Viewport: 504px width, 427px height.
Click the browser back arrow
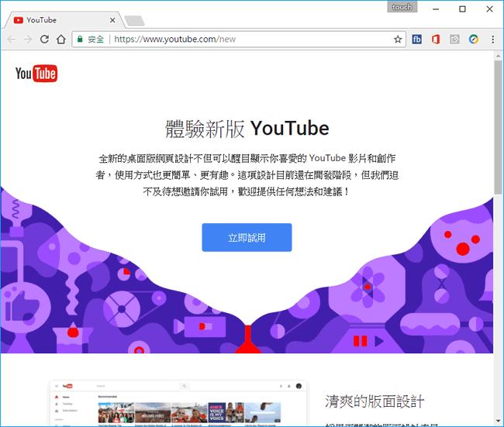click(11, 39)
